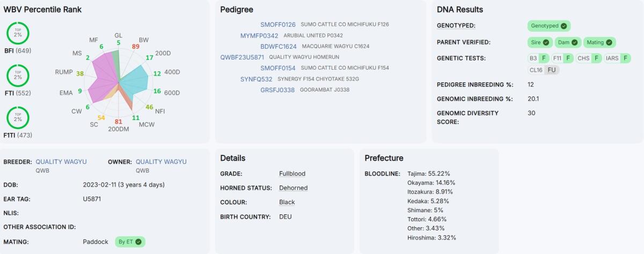Open owner Quality Wagyu link
This screenshot has height=254, width=644.
pos(161,161)
